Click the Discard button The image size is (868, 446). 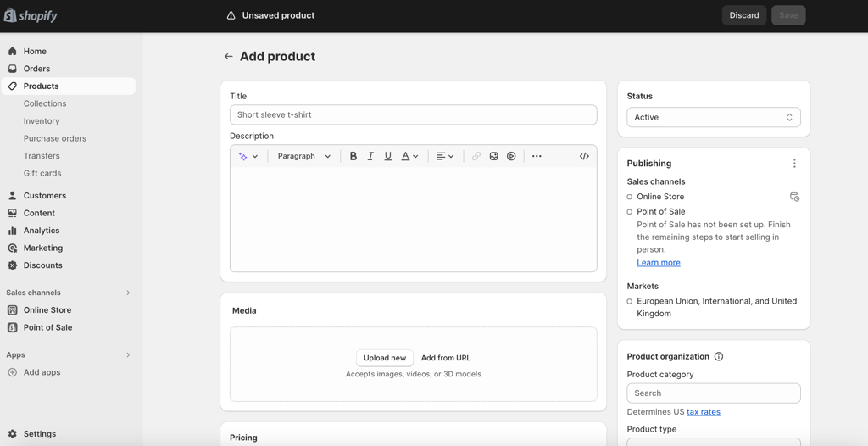coord(744,15)
